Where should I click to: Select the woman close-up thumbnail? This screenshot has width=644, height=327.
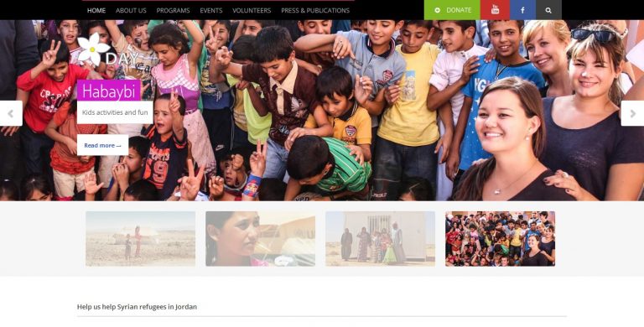261,239
